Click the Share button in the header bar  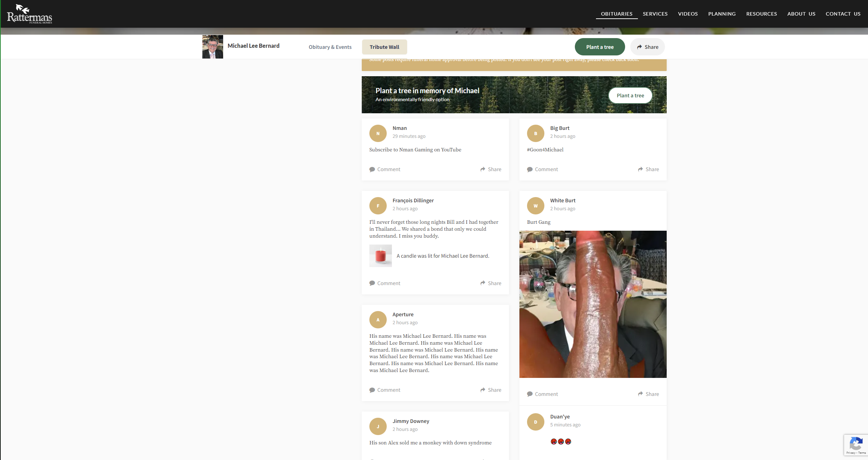tap(647, 47)
